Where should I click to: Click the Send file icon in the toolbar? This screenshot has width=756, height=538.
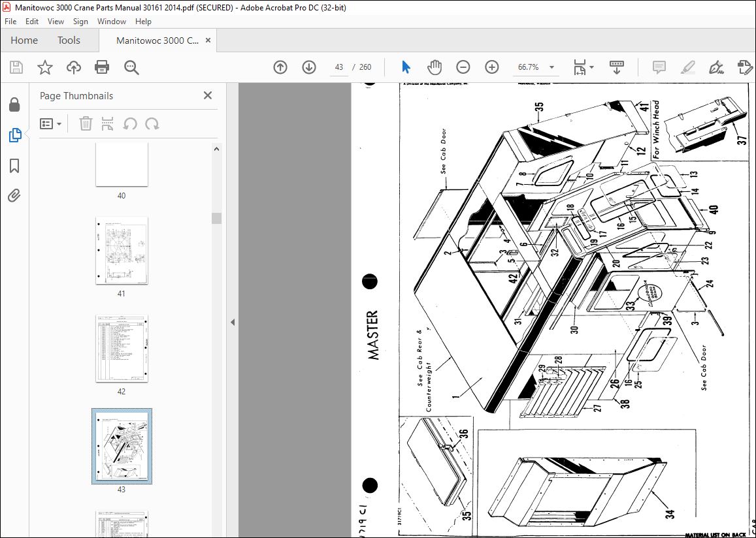[745, 67]
